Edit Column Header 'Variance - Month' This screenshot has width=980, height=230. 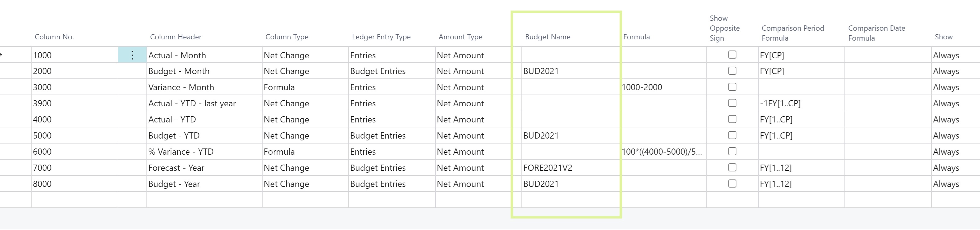(204, 87)
